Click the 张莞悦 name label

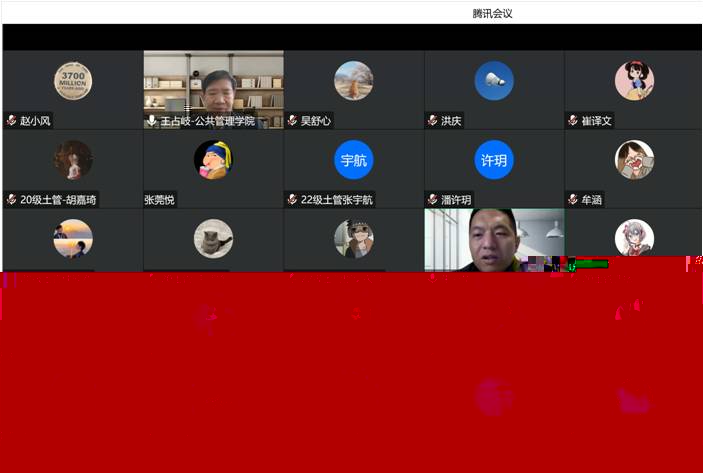coord(160,200)
